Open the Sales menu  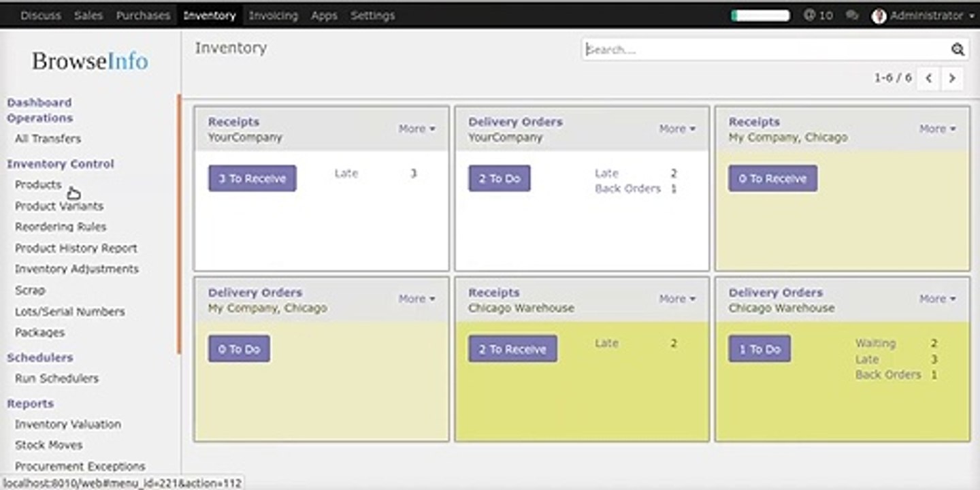tap(88, 15)
